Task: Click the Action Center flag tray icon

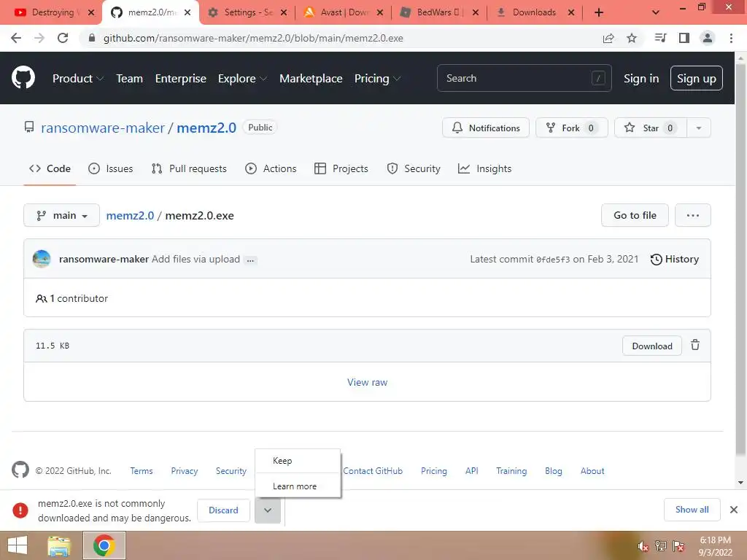Action: pos(678,546)
